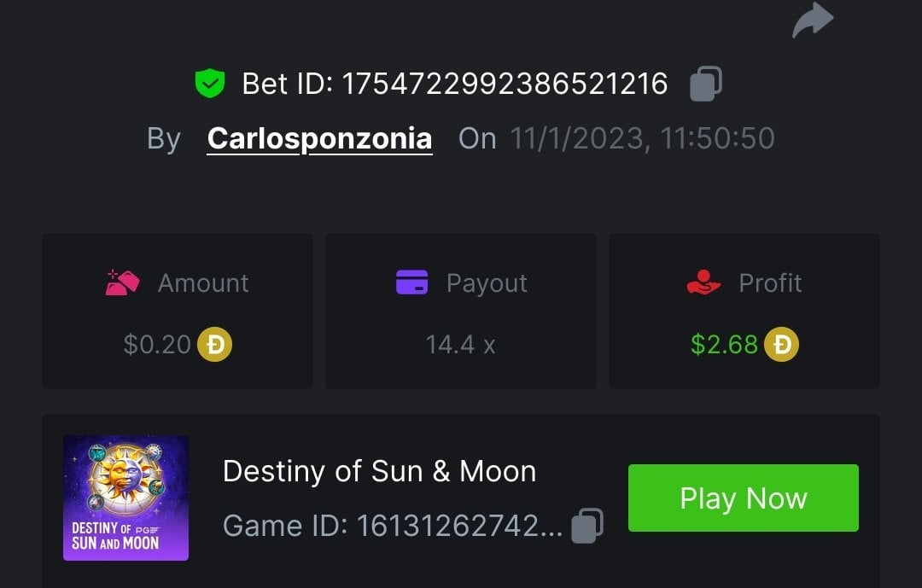Screen dimensions: 922x588
Task: Click the Dogecoin icon beside $0.20
Action: [x=214, y=344]
